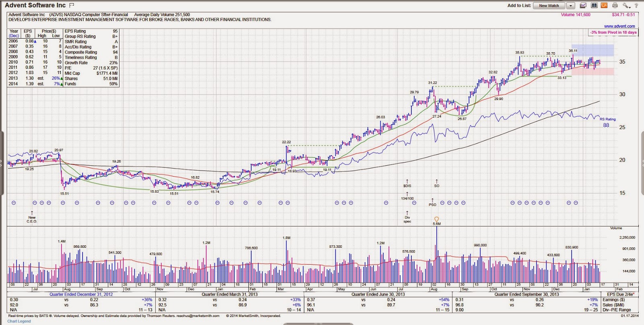Click the +36% earnings change figure
644x325 pixels.
point(147,300)
